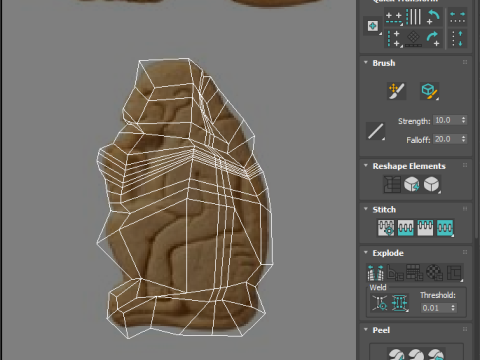Rotate selection counter-clockwise around pivot
480x360 pixels.
433,17
